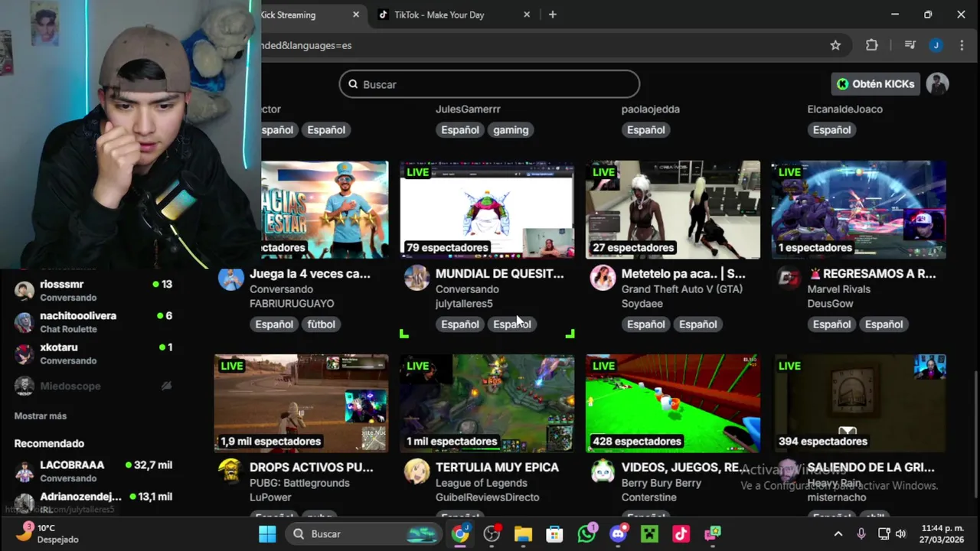Open ElcanaldeJoaco channel name
This screenshot has width=980, height=551.
[845, 109]
